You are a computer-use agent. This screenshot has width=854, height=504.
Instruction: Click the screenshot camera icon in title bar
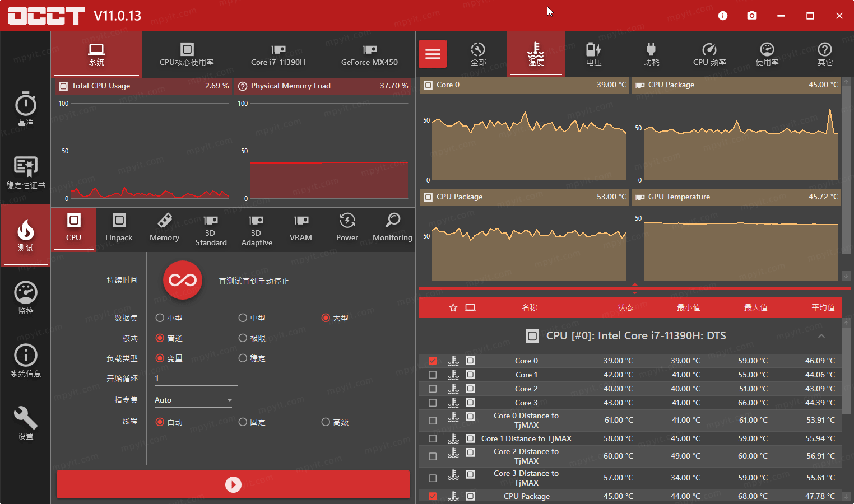[752, 16]
